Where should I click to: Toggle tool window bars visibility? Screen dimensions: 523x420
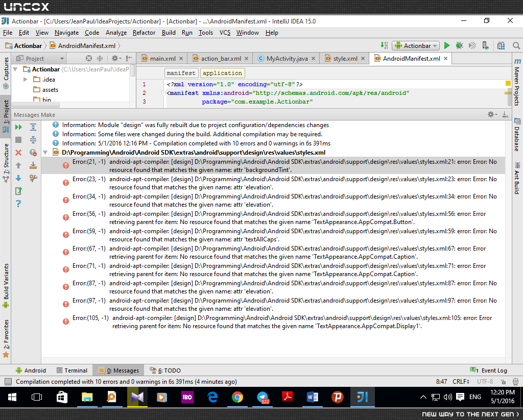(8, 381)
